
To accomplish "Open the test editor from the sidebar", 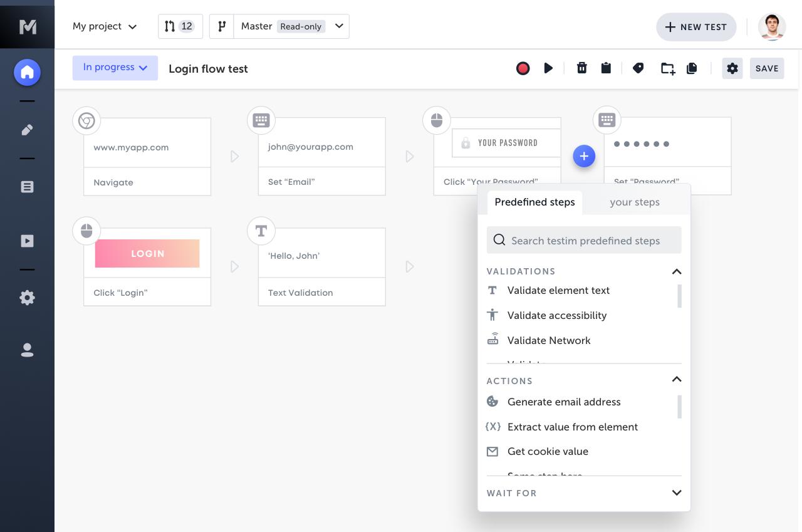I will click(x=27, y=130).
